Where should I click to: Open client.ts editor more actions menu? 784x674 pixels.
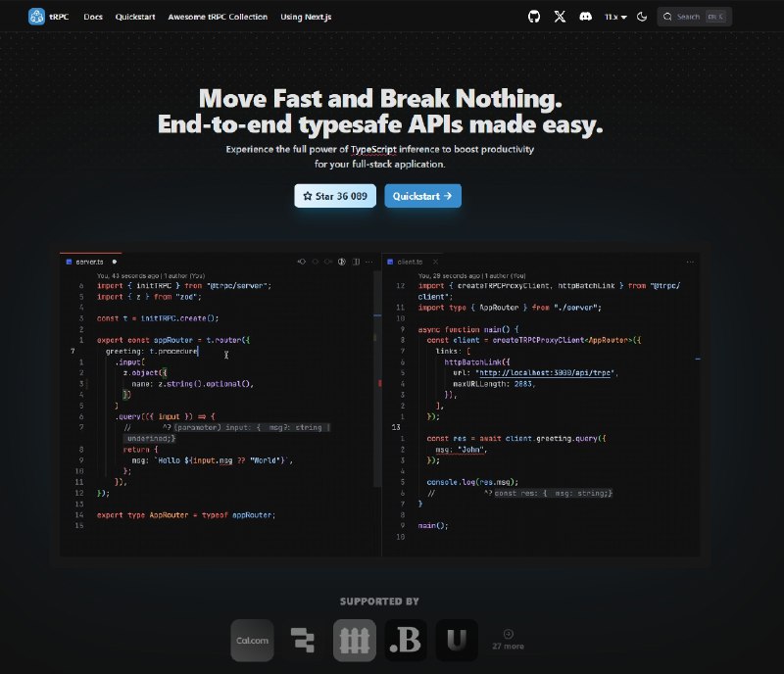click(x=690, y=262)
